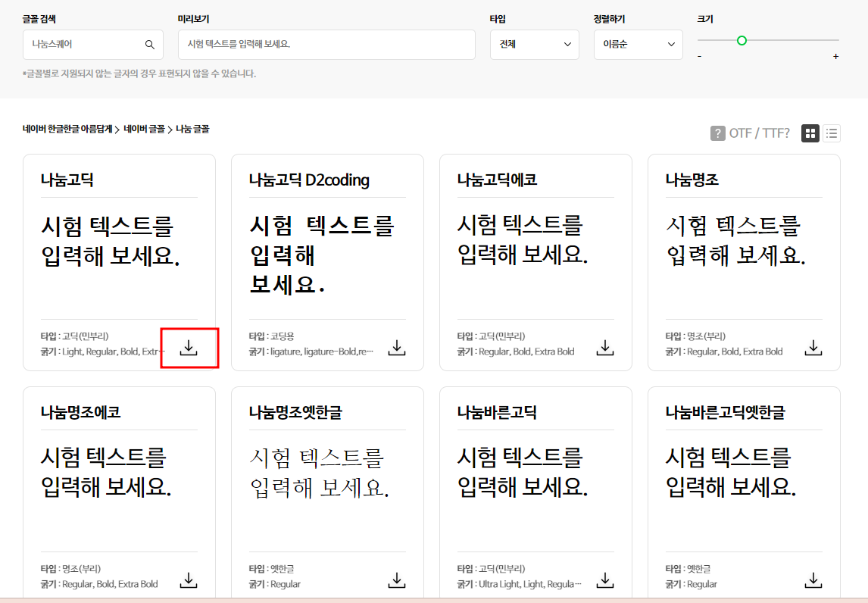
Task: Download the 나눔고딕에코 font
Action: click(x=604, y=348)
